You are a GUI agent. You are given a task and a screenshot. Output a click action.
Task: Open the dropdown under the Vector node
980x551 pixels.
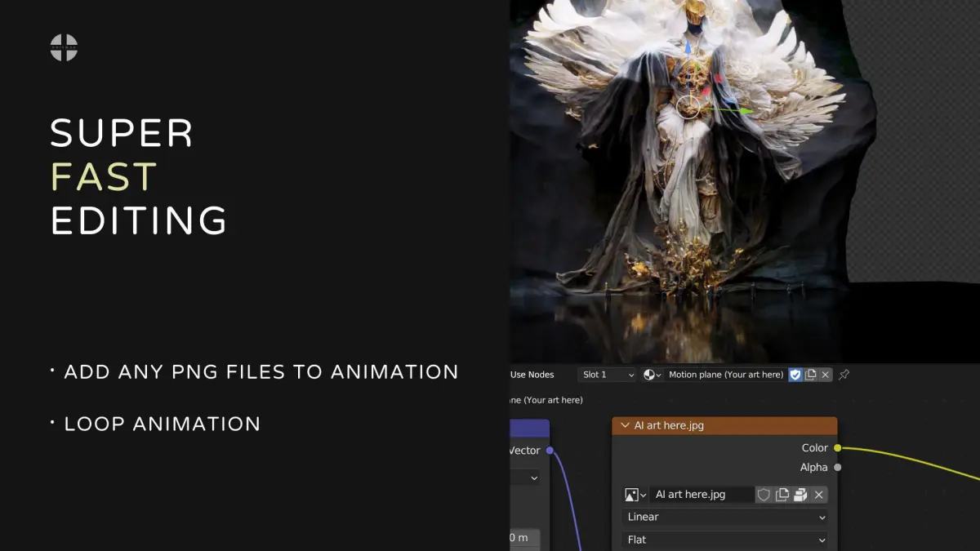click(x=525, y=478)
